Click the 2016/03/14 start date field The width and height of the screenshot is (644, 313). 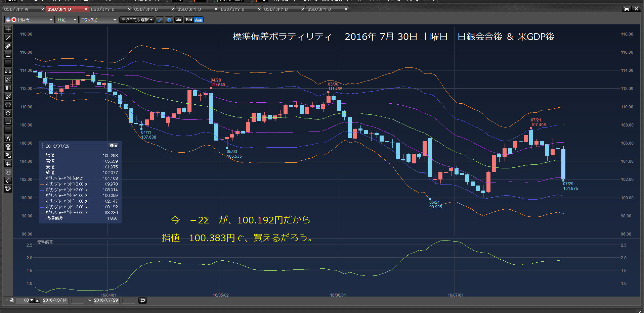(55, 300)
